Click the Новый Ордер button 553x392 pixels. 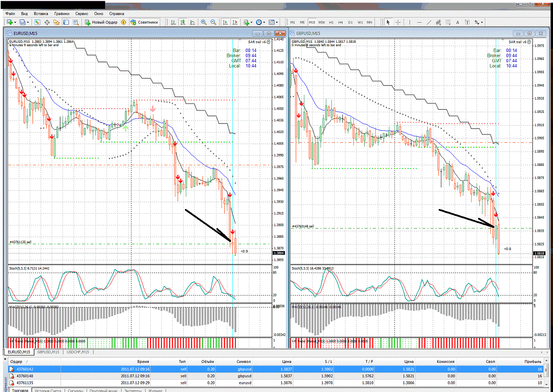[101, 22]
